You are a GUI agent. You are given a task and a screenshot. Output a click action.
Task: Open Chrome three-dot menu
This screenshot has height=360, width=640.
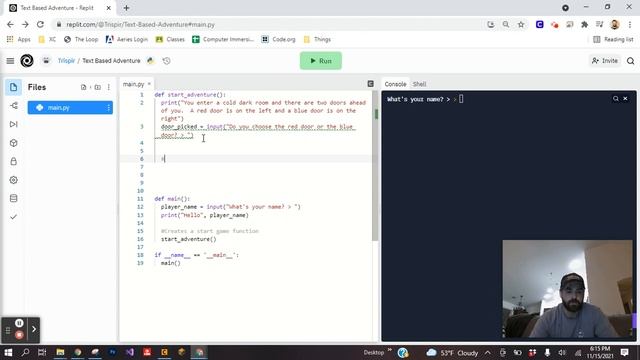pyautogui.click(x=630, y=24)
